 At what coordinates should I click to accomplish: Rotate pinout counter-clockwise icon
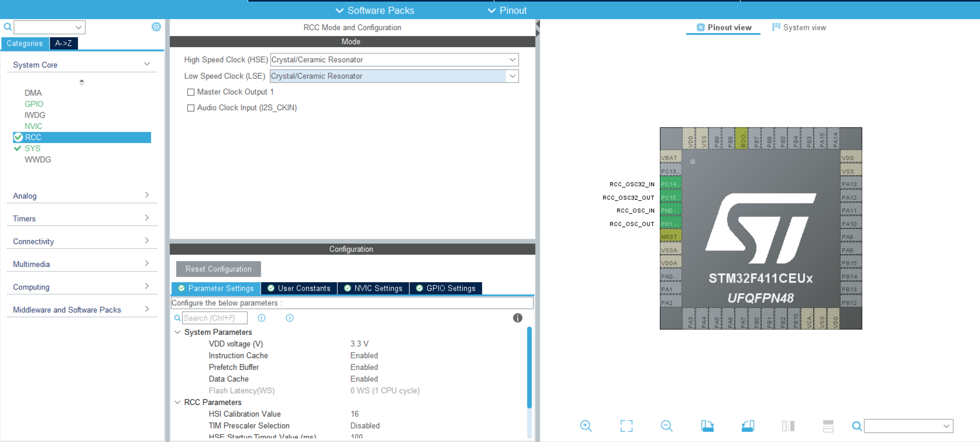748,426
